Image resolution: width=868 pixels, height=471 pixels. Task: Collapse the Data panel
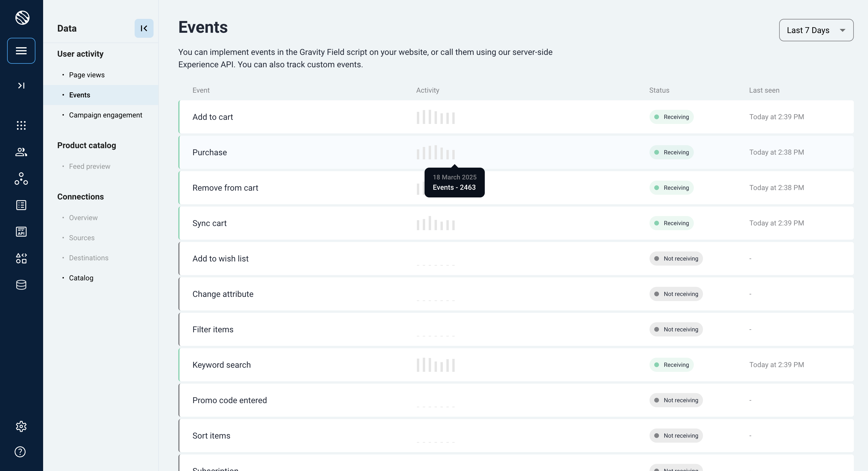coord(144,28)
